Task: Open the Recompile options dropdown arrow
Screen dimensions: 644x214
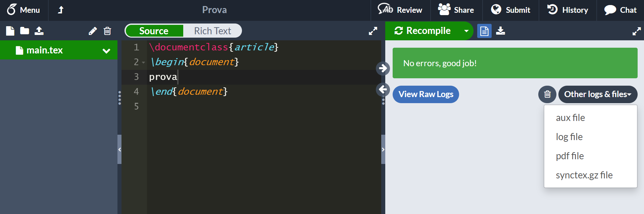Action: point(466,31)
